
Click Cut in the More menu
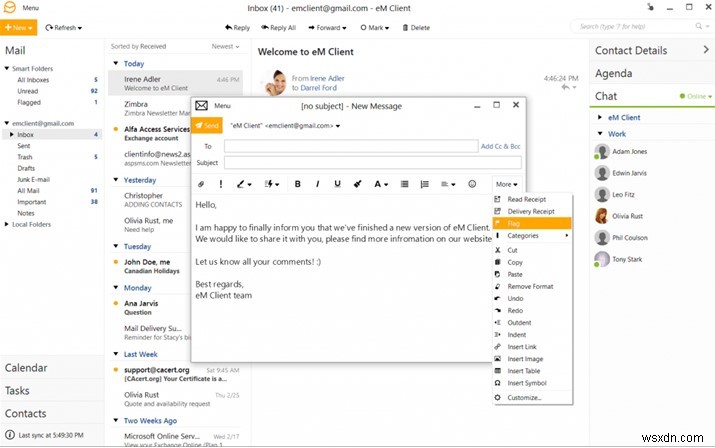532,250
